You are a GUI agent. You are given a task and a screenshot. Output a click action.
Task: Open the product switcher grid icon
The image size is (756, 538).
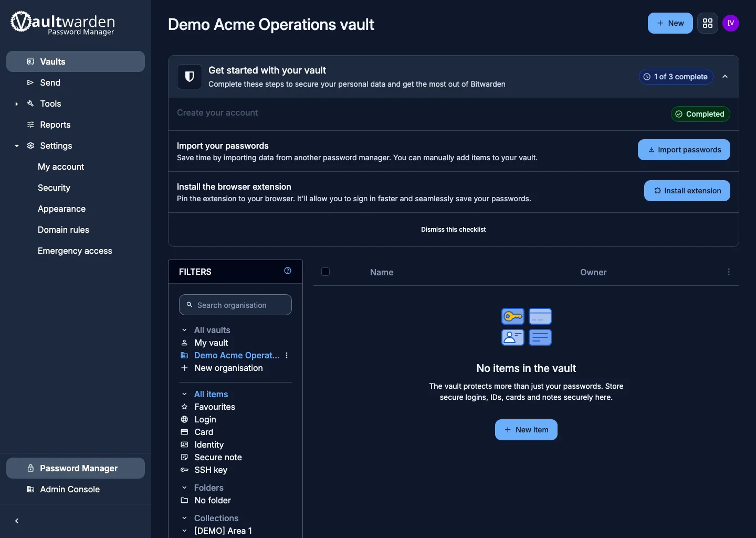708,23
